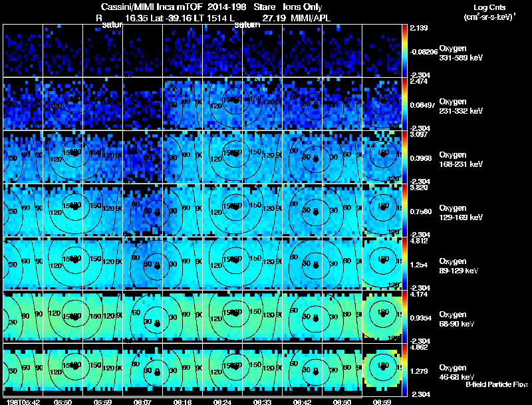Click the 0.08497 color scale midpoint value

coord(422,105)
